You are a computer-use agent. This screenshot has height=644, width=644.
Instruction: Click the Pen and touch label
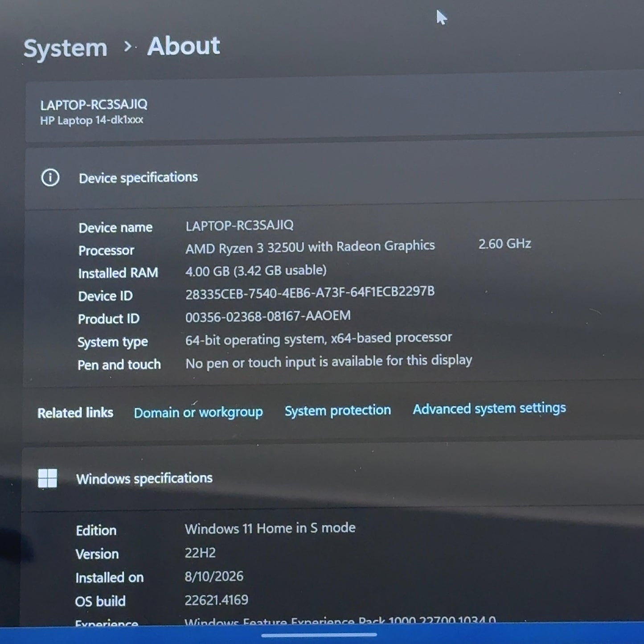pyautogui.click(x=119, y=365)
